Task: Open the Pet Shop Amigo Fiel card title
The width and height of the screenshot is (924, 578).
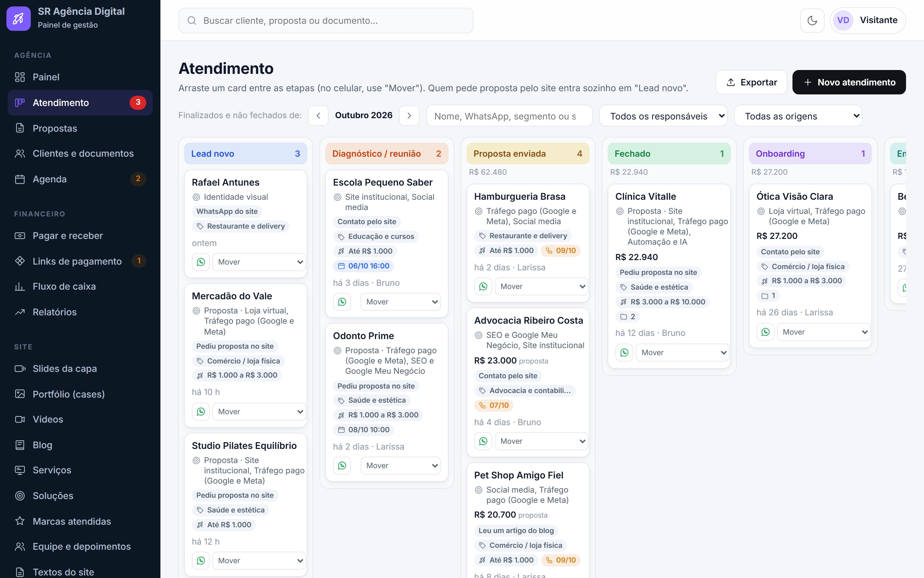Action: tap(518, 475)
